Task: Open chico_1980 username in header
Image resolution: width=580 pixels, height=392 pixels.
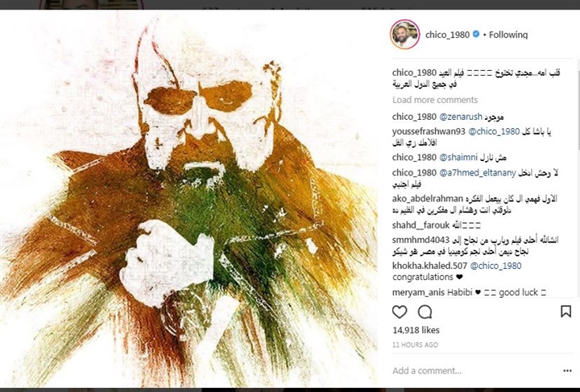Action: 448,35
